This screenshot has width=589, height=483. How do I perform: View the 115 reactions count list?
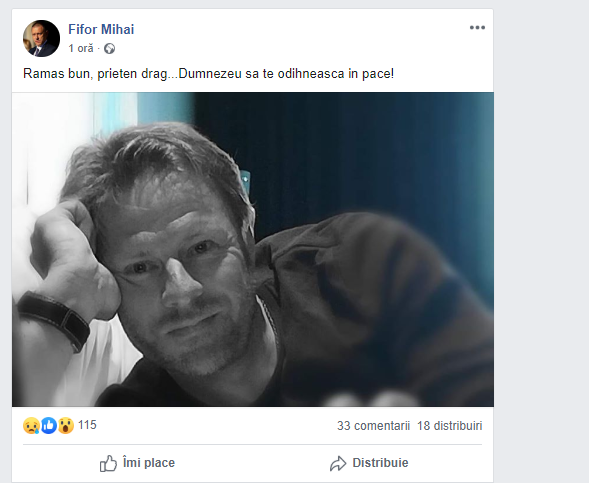pos(87,425)
